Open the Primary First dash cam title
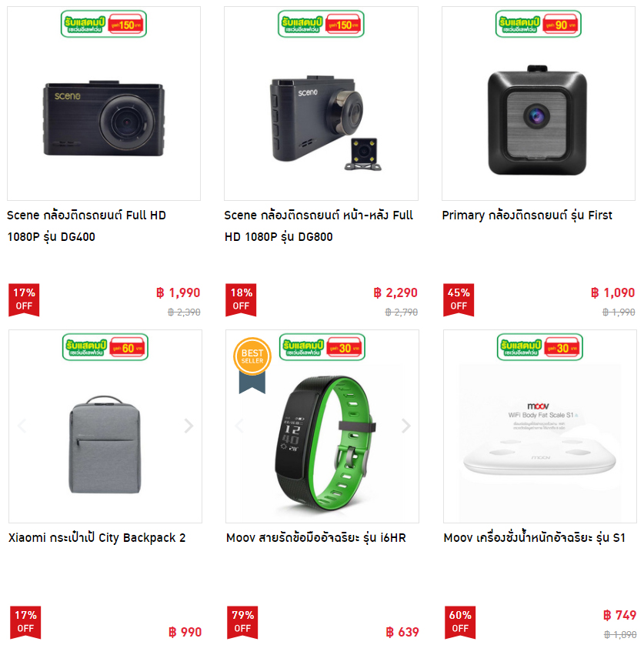 (x=527, y=216)
